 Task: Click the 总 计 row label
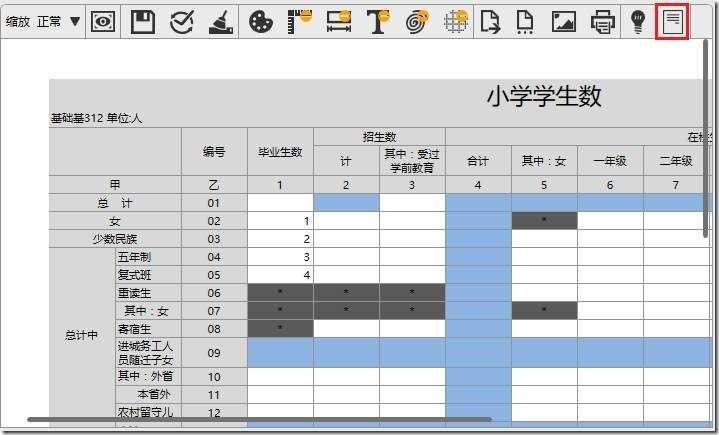click(115, 203)
